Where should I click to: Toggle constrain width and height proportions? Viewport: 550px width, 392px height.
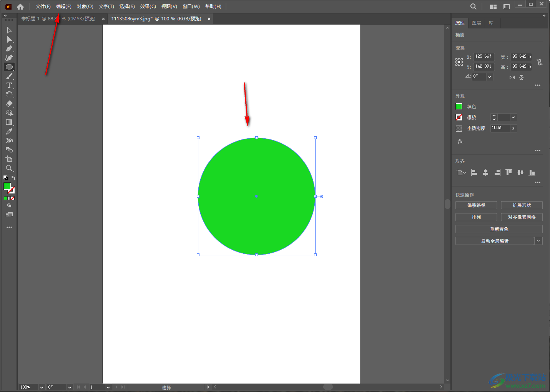click(540, 62)
